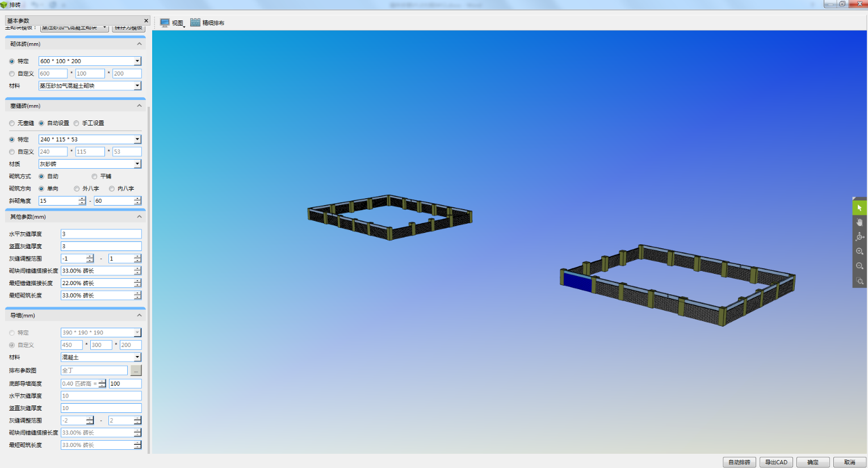Select 自定义 option under 砌体砖

(x=12, y=74)
